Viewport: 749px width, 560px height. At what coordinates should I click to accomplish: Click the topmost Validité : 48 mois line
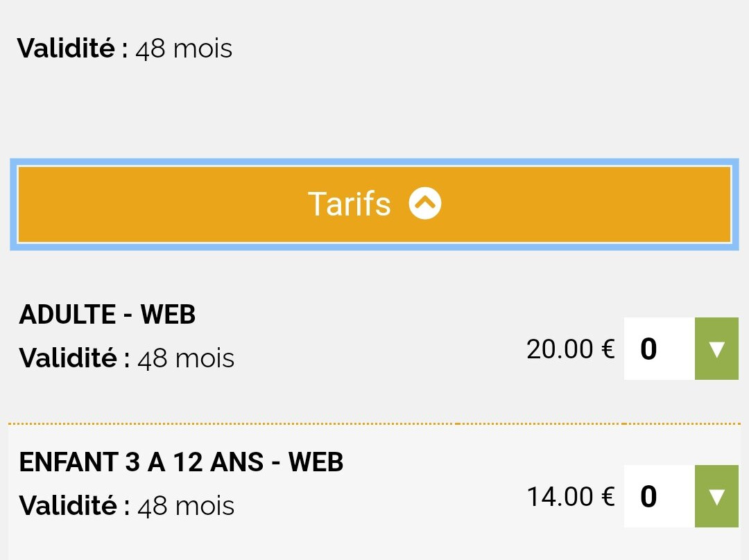pyautogui.click(x=125, y=49)
